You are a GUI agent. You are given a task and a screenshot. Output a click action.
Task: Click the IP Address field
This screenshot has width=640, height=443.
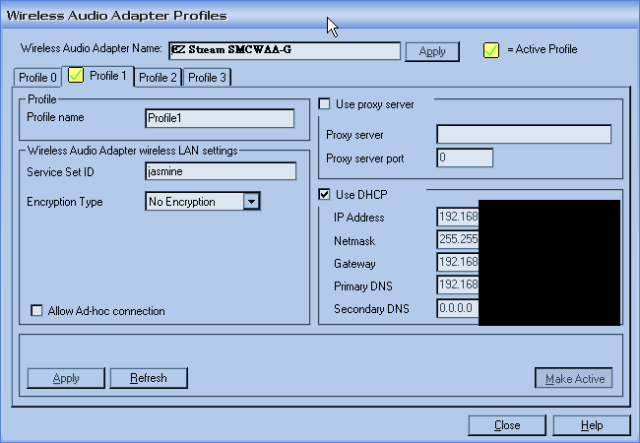pyautogui.click(x=458, y=217)
